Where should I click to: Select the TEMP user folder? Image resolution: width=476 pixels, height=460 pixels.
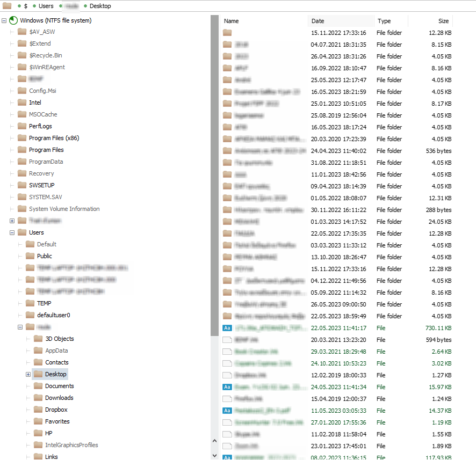pos(44,303)
